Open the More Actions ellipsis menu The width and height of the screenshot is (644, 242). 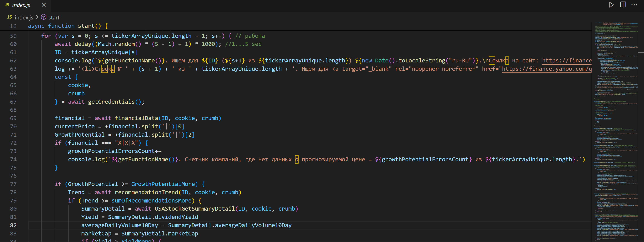634,5
